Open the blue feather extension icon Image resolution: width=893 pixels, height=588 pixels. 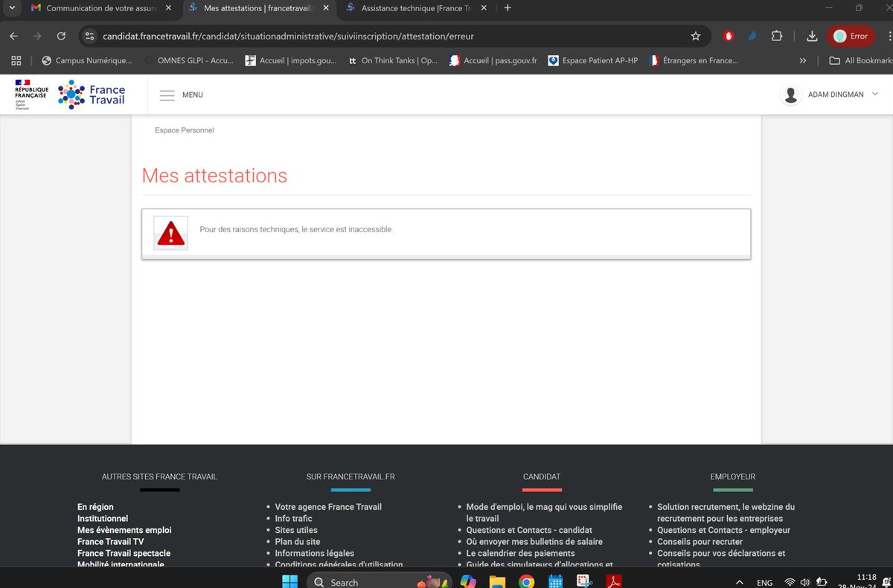coord(752,36)
